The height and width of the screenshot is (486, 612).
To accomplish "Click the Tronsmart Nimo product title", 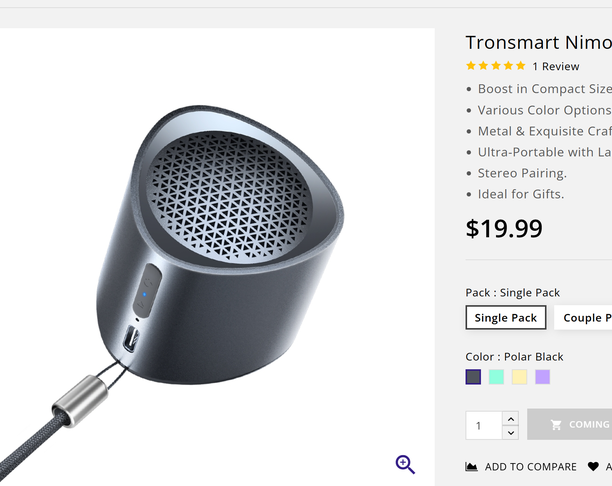I will (538, 42).
